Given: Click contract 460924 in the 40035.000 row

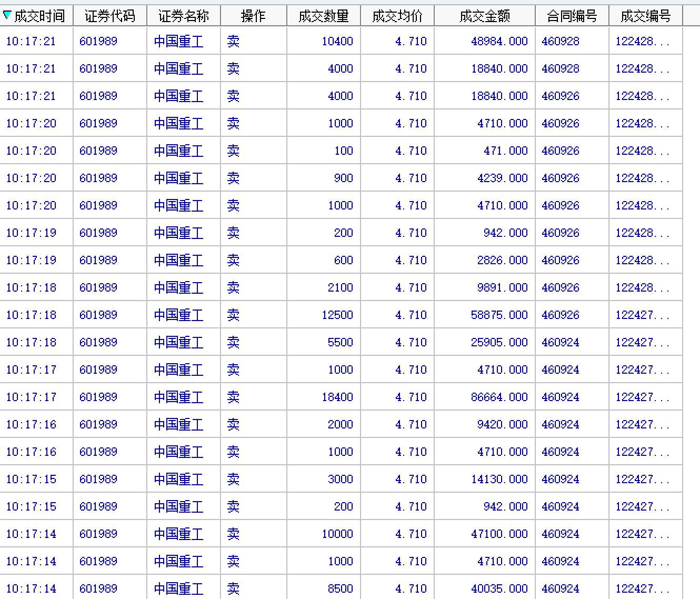Looking at the screenshot, I should [561, 588].
